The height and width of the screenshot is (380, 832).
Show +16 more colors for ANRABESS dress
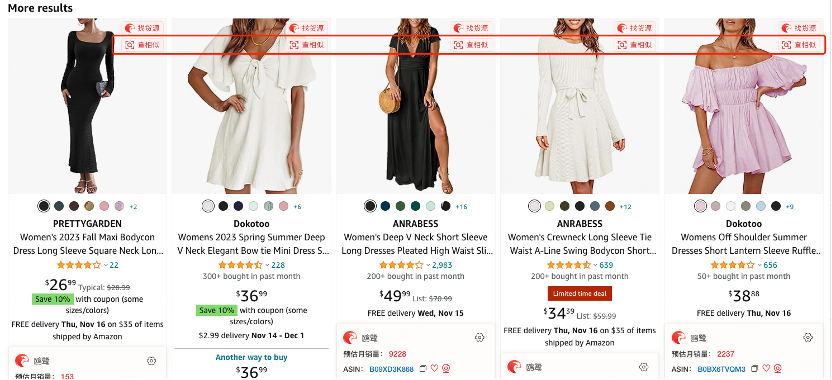pos(461,206)
